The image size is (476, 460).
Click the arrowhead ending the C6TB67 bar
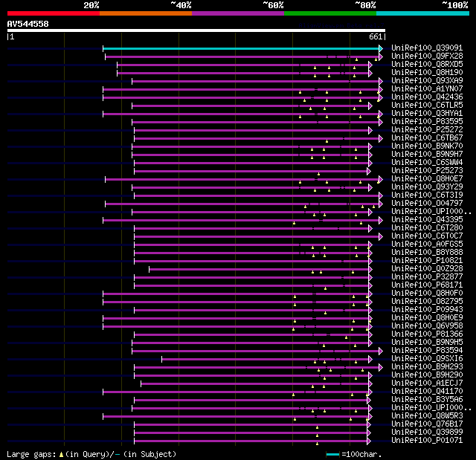click(381, 138)
